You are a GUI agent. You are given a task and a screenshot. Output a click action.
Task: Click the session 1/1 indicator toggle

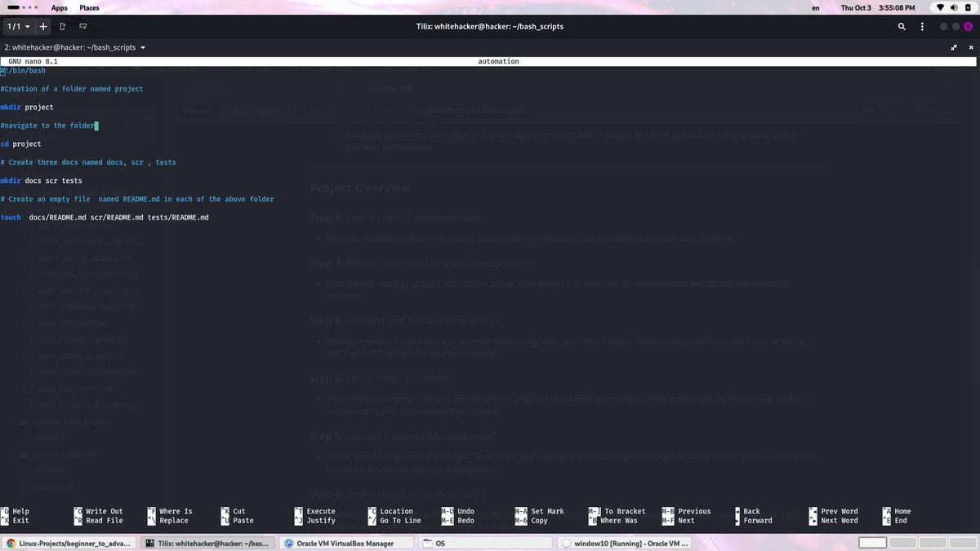click(x=14, y=26)
